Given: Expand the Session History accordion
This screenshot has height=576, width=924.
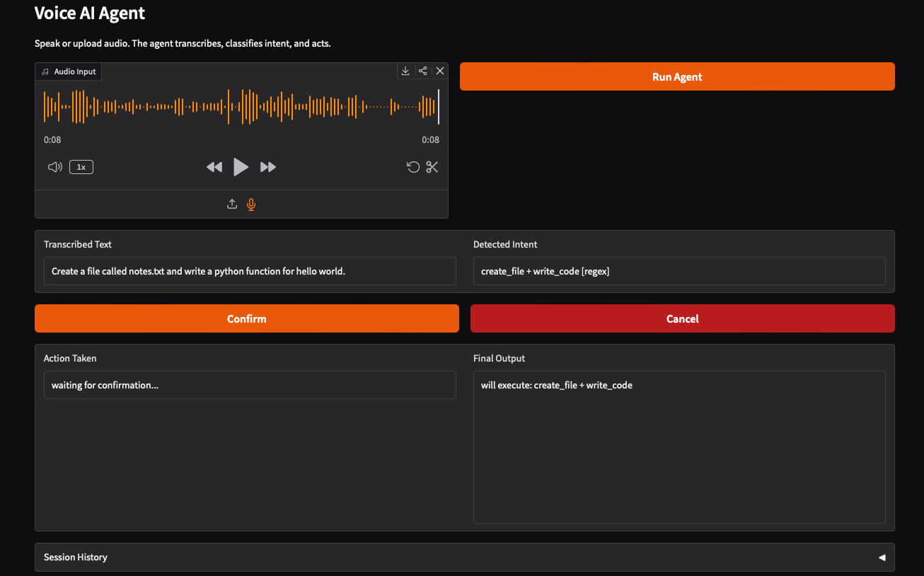Looking at the screenshot, I should tap(465, 557).
